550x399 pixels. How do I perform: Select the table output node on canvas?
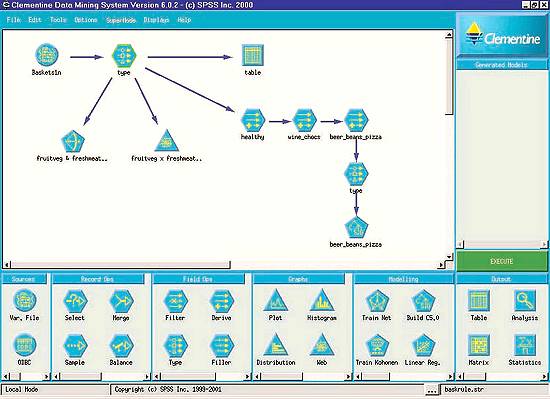pyautogui.click(x=253, y=55)
